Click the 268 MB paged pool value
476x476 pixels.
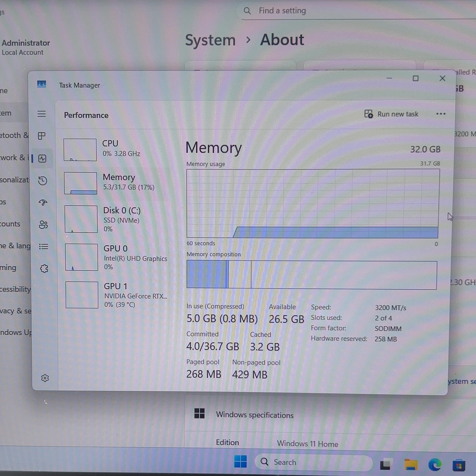pyautogui.click(x=204, y=374)
